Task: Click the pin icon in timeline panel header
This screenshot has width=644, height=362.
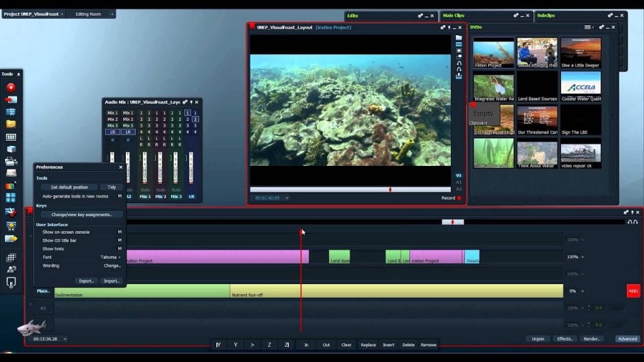Action: 632,212
